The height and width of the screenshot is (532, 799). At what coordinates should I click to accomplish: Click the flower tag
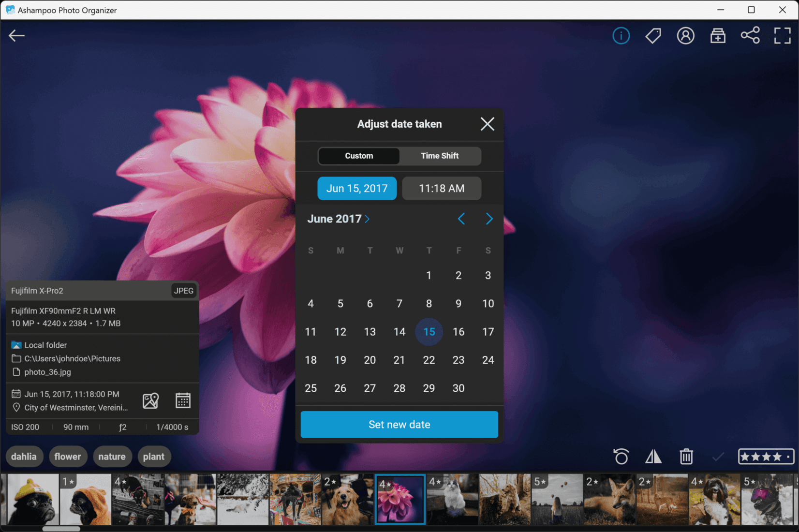(x=68, y=456)
